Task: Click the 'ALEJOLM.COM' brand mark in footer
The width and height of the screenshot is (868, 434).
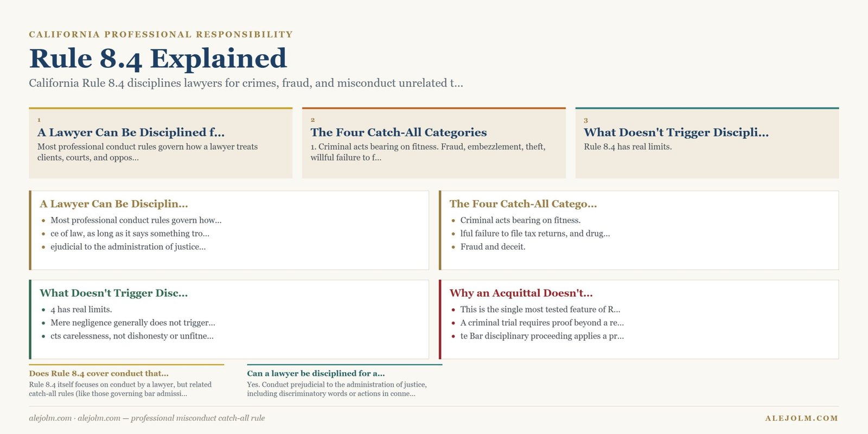Action: [802, 418]
